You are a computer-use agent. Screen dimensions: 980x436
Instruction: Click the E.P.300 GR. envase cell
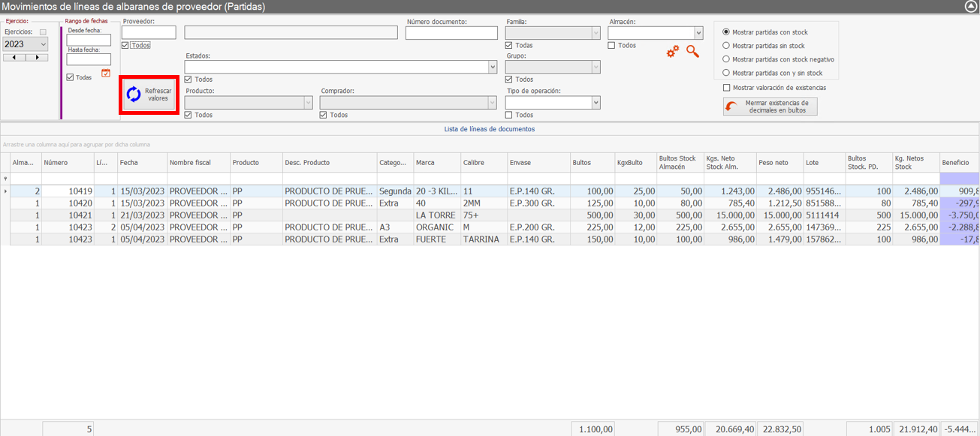538,203
